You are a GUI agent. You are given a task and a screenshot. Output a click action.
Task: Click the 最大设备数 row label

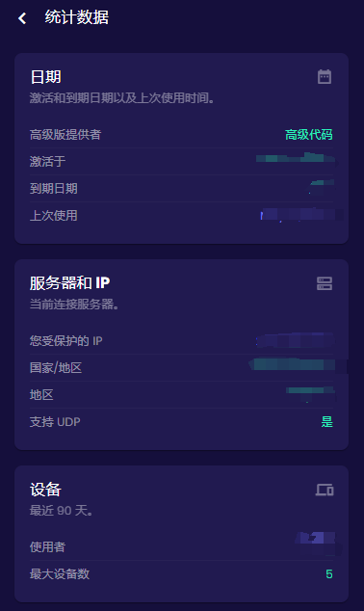click(60, 574)
